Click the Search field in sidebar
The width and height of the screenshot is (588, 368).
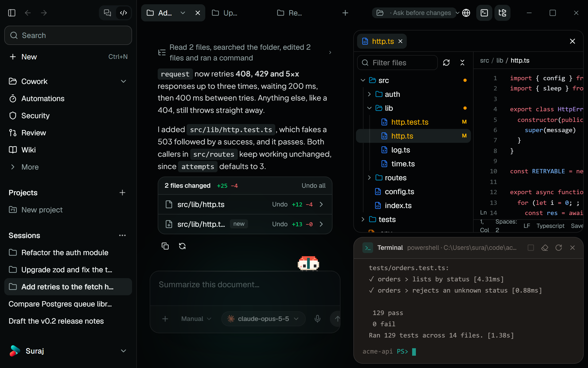68,35
